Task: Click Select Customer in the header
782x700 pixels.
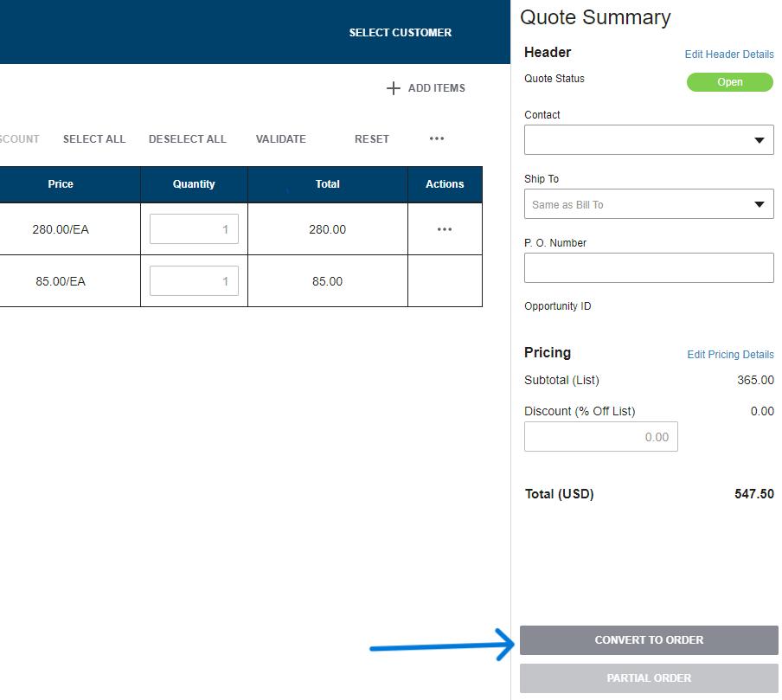Action: click(x=401, y=33)
